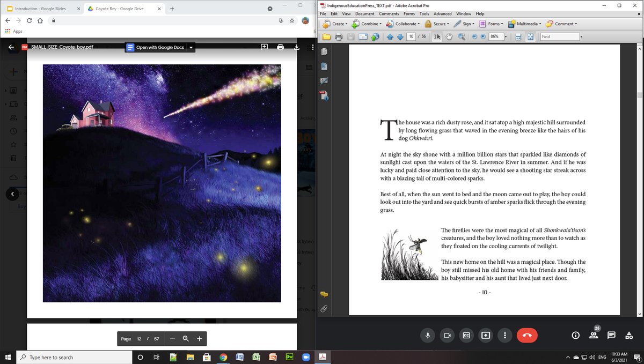Toggle captions in Google Meet

[x=466, y=335]
